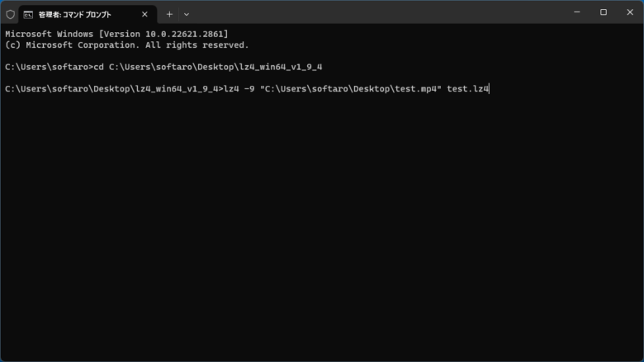The image size is (644, 362).
Task: Open a new tab with plus icon
Action: tap(169, 14)
